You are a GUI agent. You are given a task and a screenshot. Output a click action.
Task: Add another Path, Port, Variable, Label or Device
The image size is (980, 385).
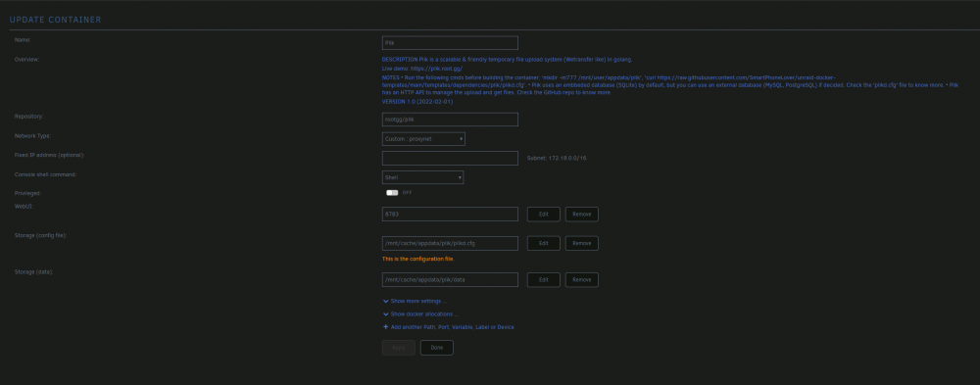tap(453, 327)
